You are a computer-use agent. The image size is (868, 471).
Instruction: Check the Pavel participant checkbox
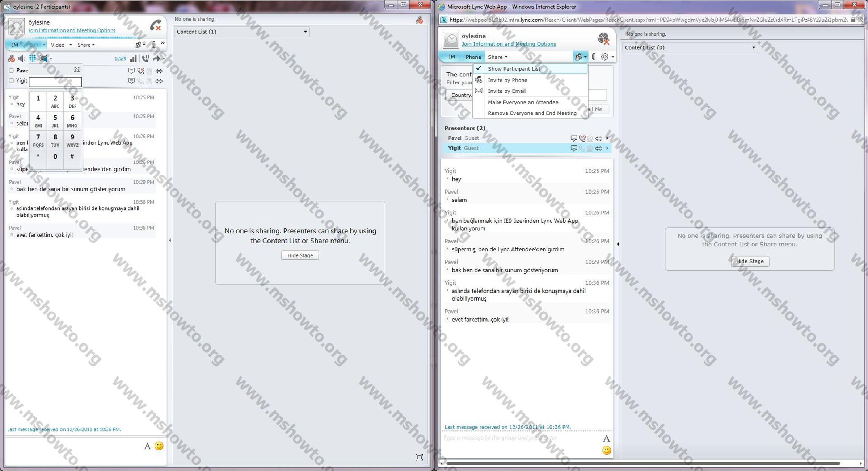click(x=11, y=71)
